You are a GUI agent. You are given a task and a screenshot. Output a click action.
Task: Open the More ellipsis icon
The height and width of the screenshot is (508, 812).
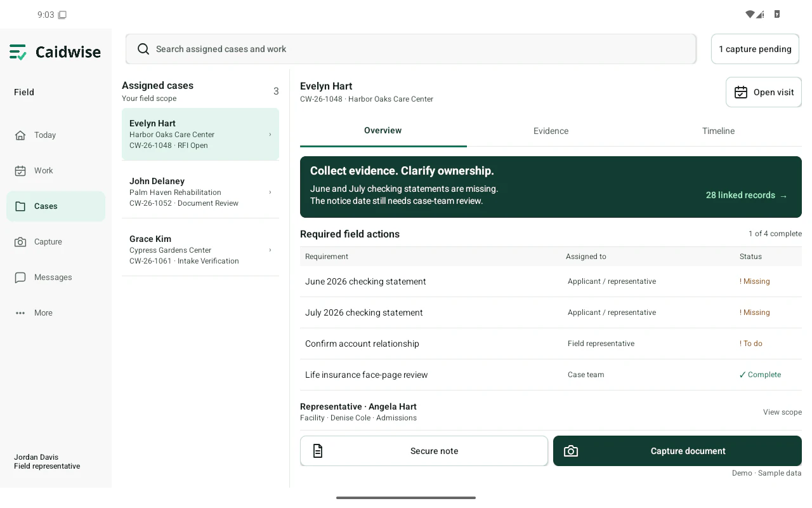(20, 313)
